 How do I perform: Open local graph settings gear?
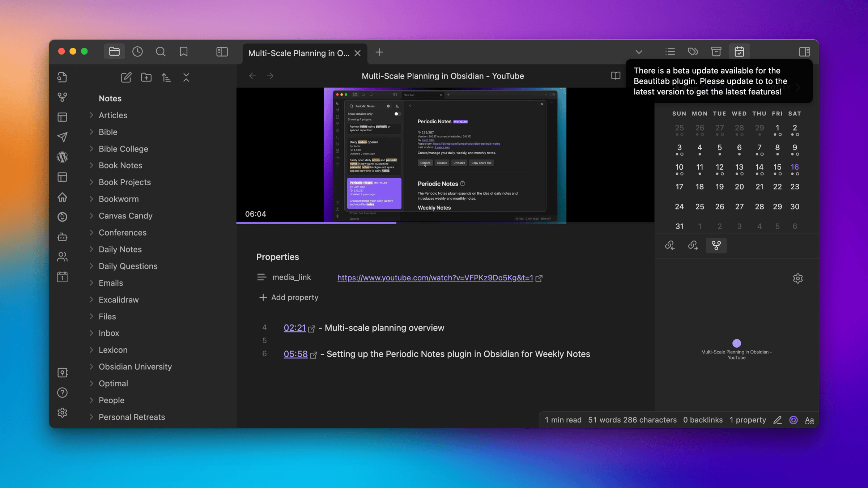(x=798, y=278)
